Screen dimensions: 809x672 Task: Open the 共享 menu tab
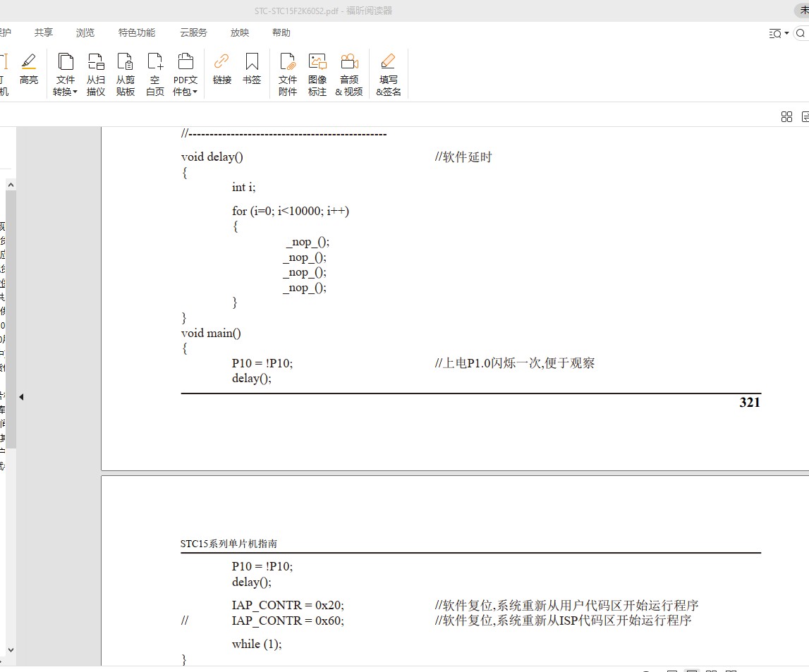click(43, 32)
